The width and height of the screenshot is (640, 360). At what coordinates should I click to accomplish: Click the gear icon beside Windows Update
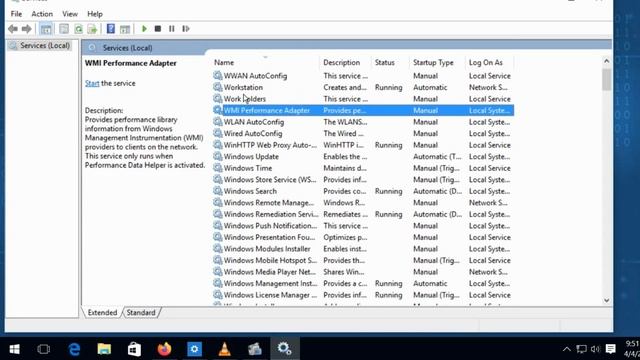(x=218, y=156)
